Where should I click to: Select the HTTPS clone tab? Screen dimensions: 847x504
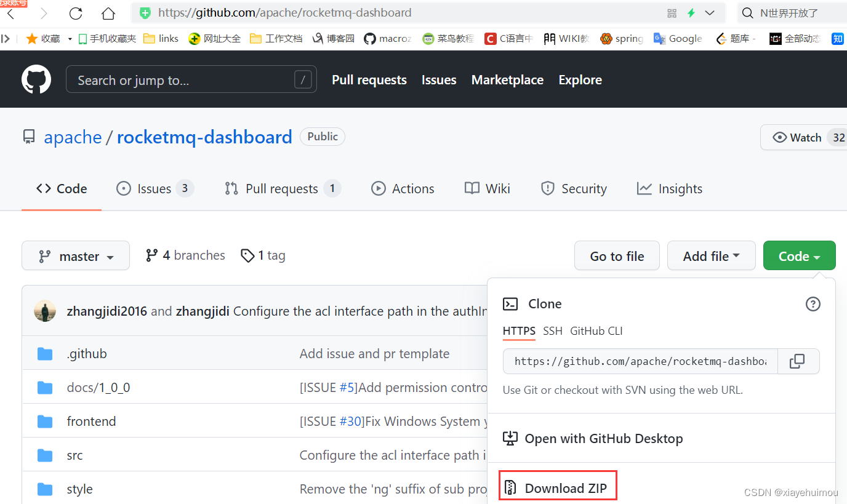tap(519, 331)
